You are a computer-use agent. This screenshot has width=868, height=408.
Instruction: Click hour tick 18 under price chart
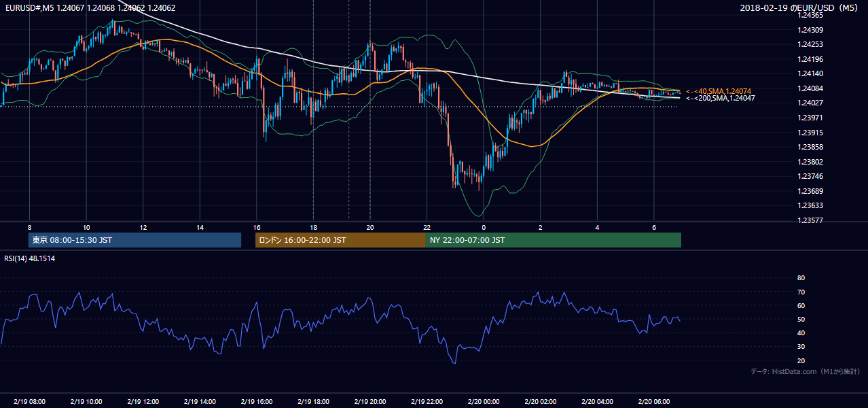313,227
